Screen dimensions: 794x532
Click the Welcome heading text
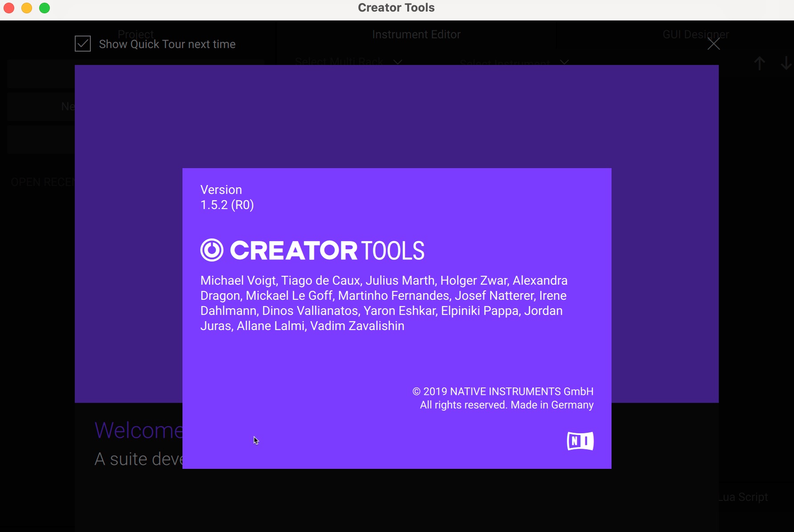coord(138,430)
